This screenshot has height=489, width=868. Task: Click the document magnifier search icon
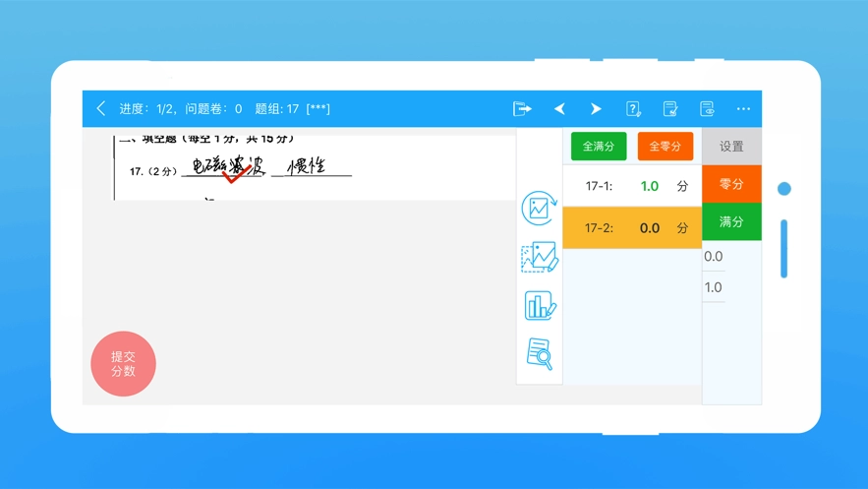[539, 354]
